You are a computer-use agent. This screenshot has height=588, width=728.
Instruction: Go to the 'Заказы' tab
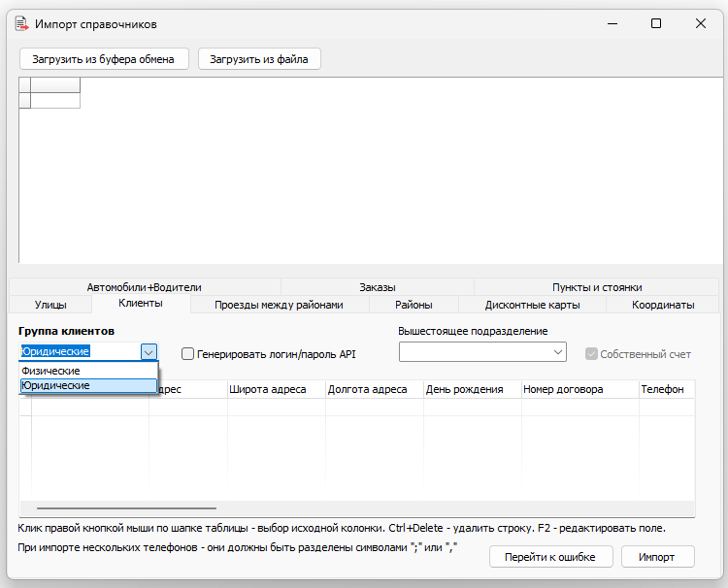click(377, 287)
